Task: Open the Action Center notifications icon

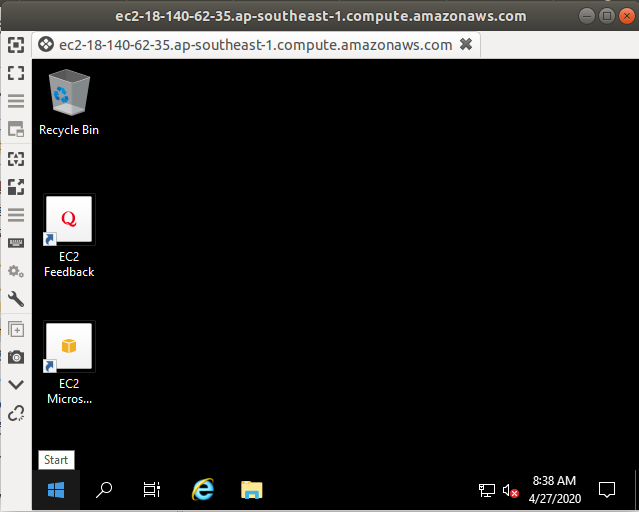Action: click(606, 490)
